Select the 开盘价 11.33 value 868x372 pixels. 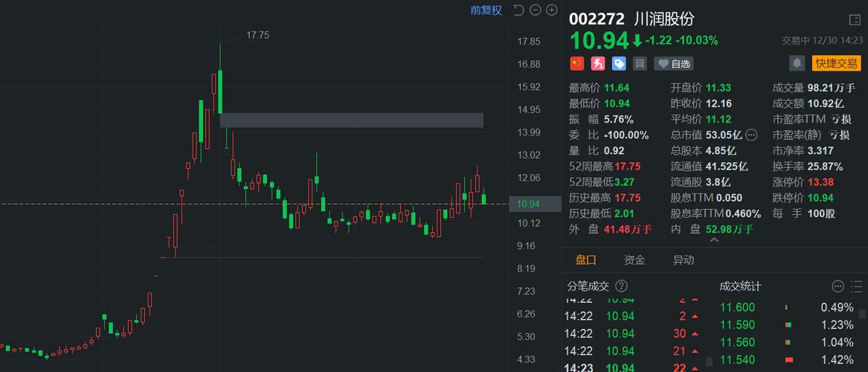718,88
